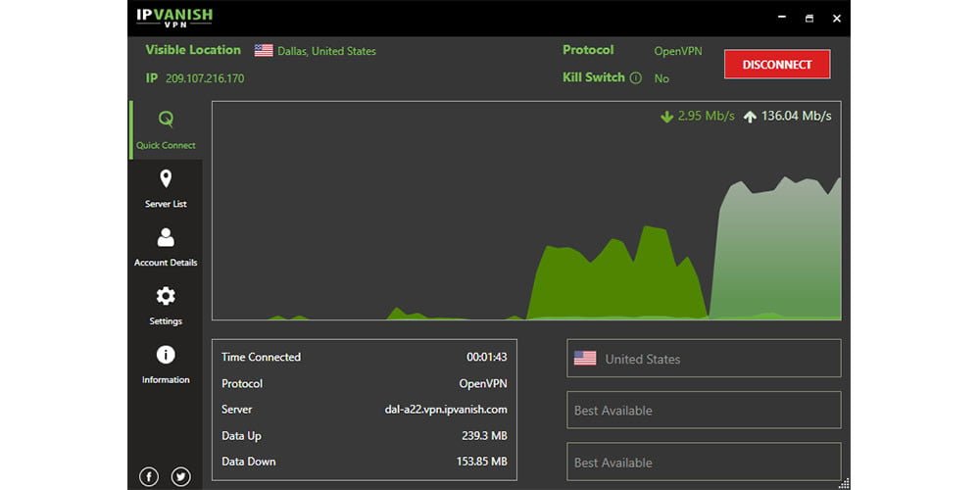Open IPVanish Facebook page icon
980x490 pixels.
pos(149,477)
